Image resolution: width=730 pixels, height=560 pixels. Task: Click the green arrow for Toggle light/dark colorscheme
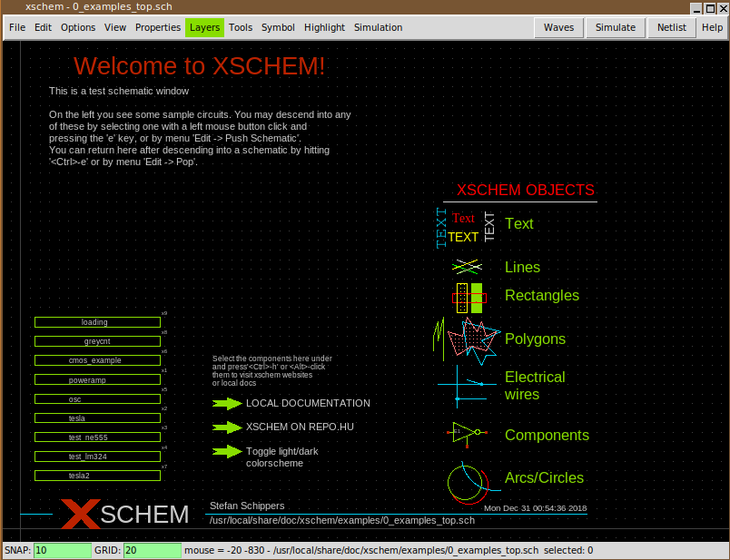[x=226, y=451]
